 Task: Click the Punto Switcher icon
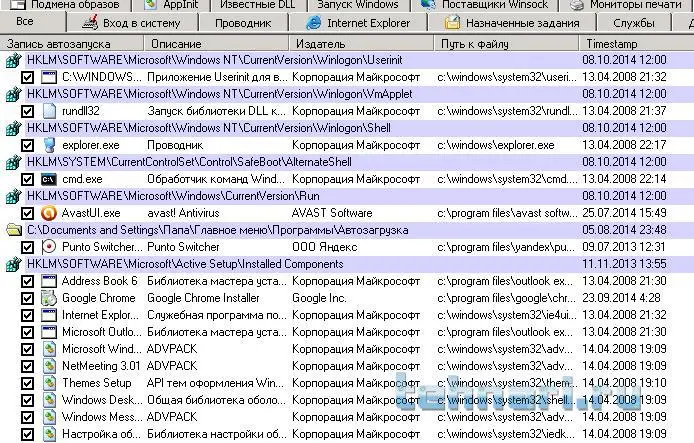coord(49,247)
